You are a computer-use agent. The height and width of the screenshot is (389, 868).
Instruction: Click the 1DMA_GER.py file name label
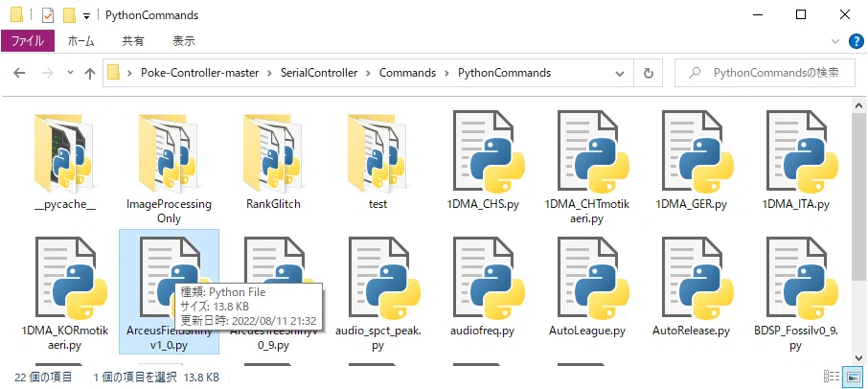[692, 204]
